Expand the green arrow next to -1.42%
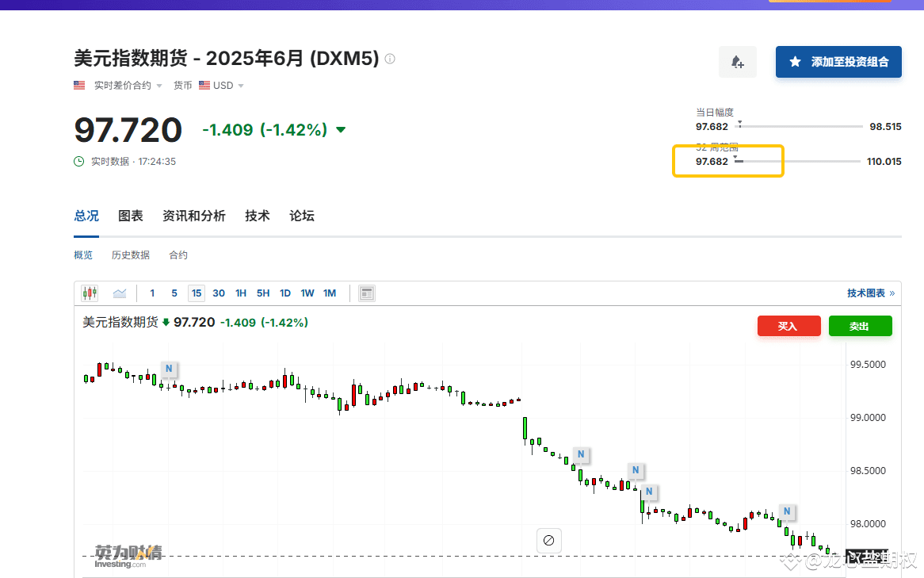This screenshot has width=924, height=578. 341,130
